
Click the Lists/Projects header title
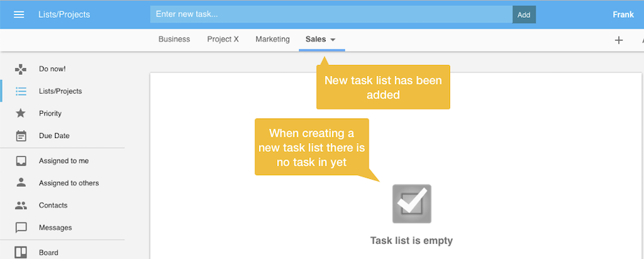pyautogui.click(x=64, y=15)
